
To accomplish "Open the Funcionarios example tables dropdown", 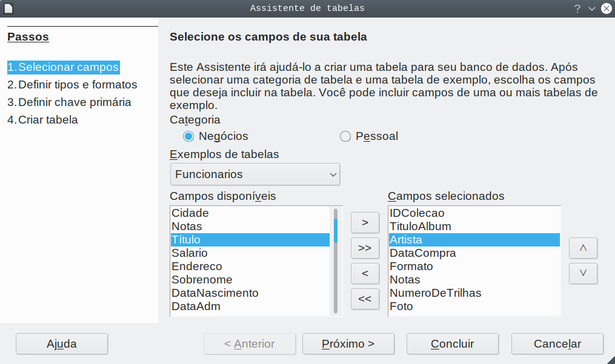I will pyautogui.click(x=255, y=174).
